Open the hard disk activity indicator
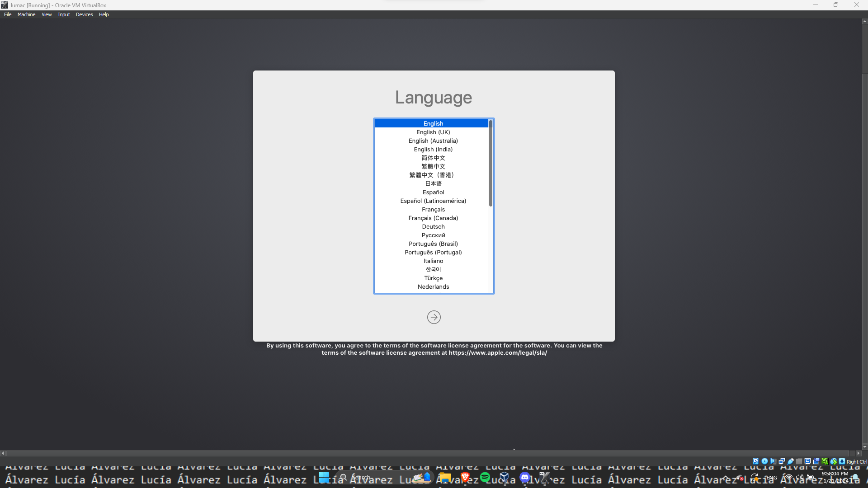 tap(755, 461)
